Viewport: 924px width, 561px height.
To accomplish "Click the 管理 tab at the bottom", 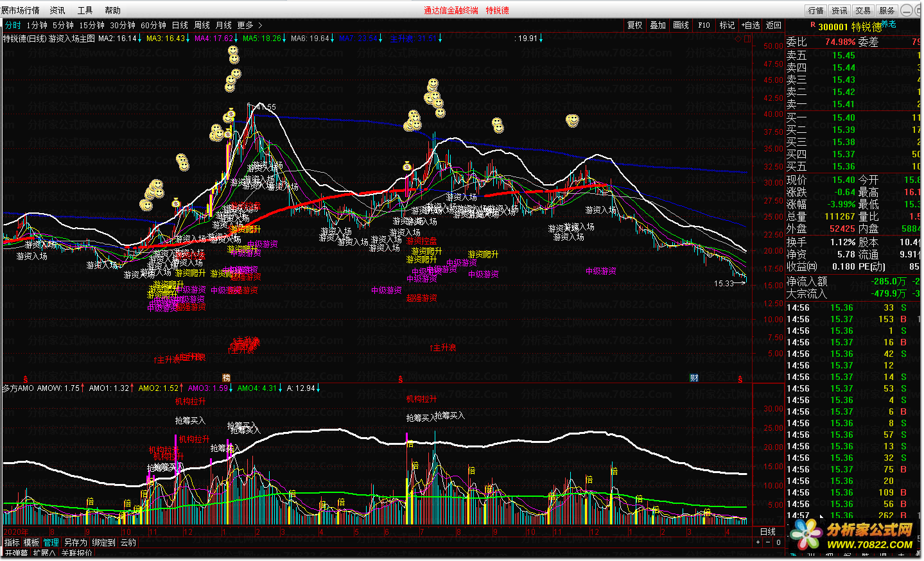I will [51, 542].
